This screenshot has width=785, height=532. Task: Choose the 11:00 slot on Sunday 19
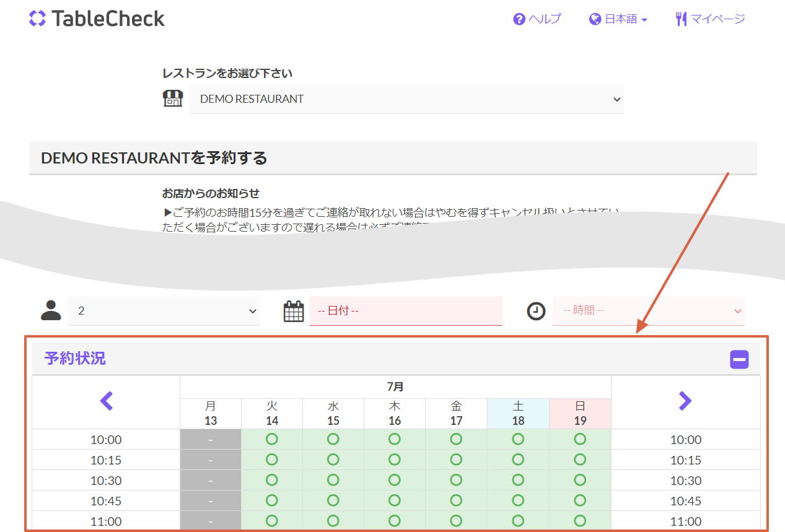tap(580, 520)
